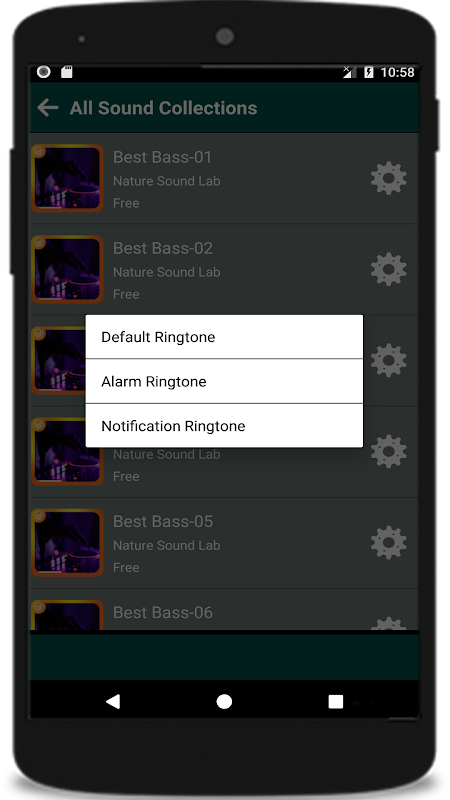The width and height of the screenshot is (450, 800).
Task: Open the Best Bass-06 title
Action: pyautogui.click(x=163, y=612)
